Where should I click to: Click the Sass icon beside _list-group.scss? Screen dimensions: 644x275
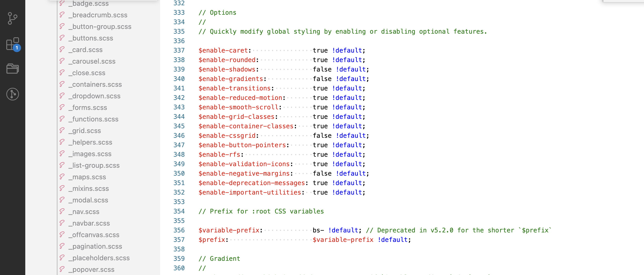(62, 165)
